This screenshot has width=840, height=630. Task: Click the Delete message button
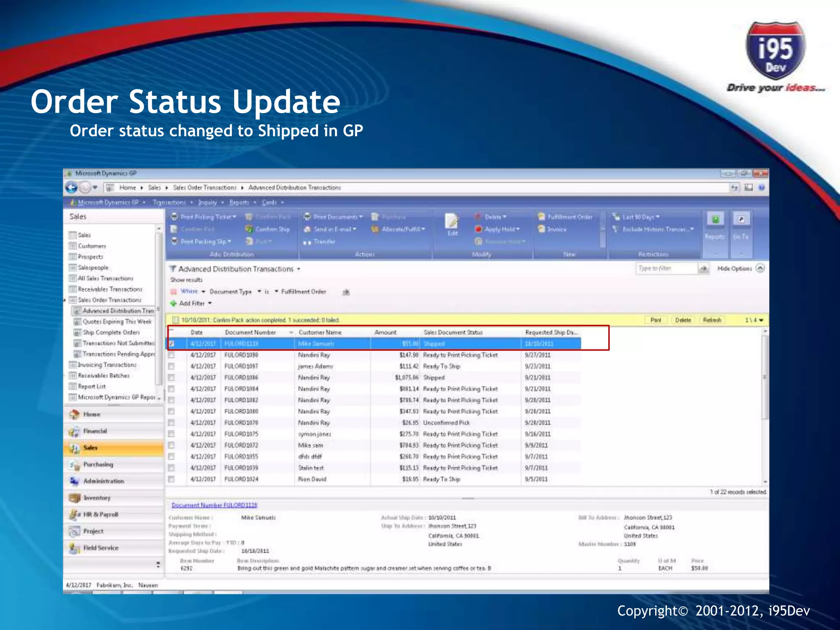(683, 320)
